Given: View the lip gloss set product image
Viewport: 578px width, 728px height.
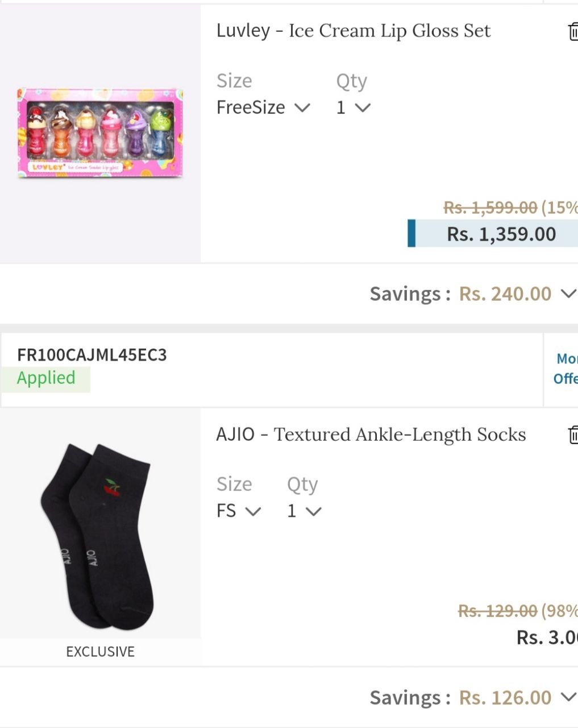Looking at the screenshot, I should 100,133.
